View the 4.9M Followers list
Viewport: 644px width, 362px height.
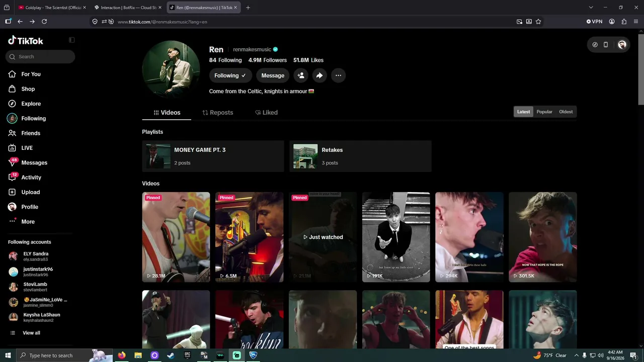[267, 60]
